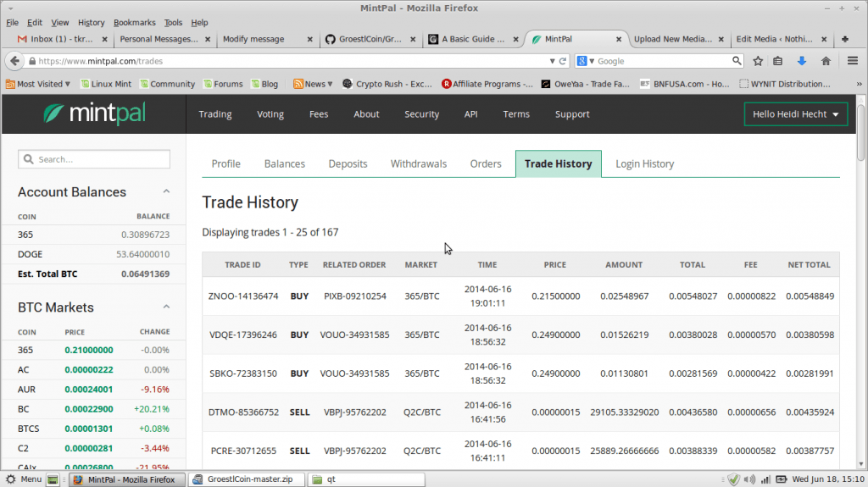This screenshot has width=868, height=487.
Task: Open a new tab with the plus button
Action: [x=845, y=39]
